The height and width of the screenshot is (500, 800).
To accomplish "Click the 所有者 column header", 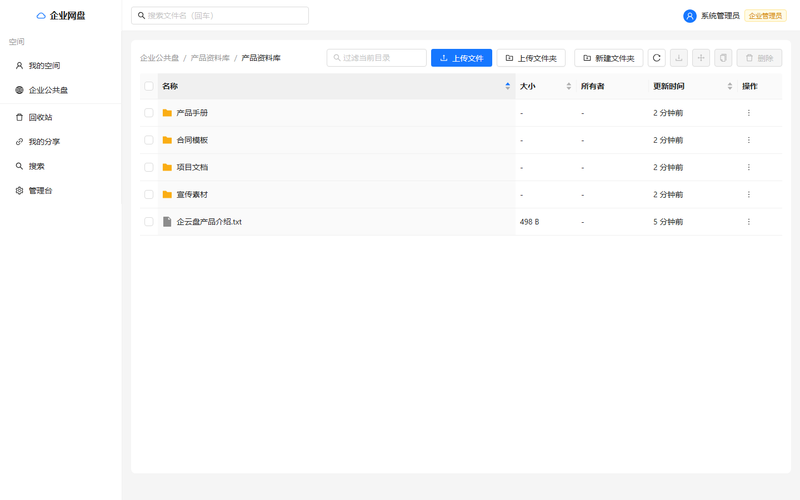I will click(x=592, y=86).
